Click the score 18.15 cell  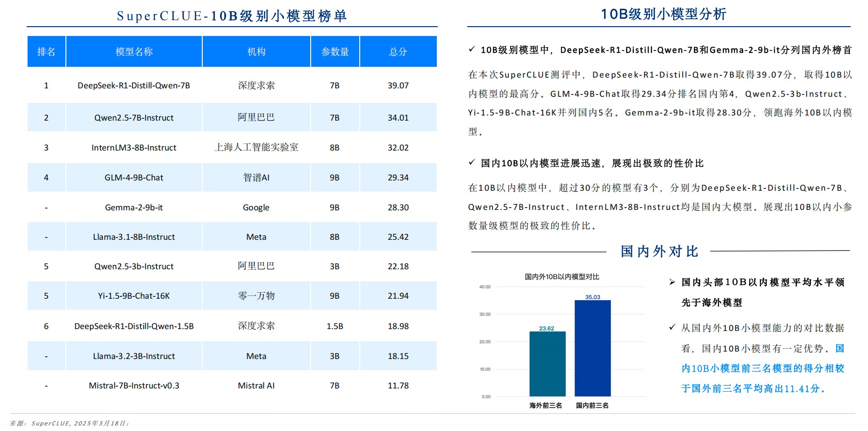[398, 356]
